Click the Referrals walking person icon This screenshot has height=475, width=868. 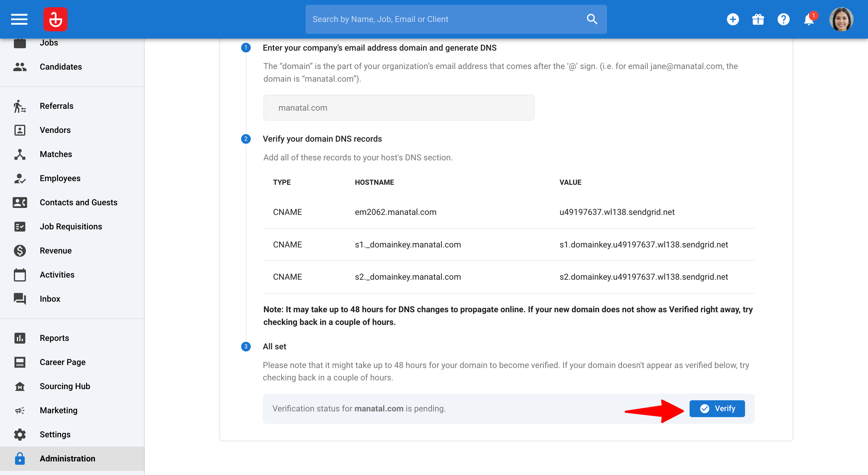(20, 106)
